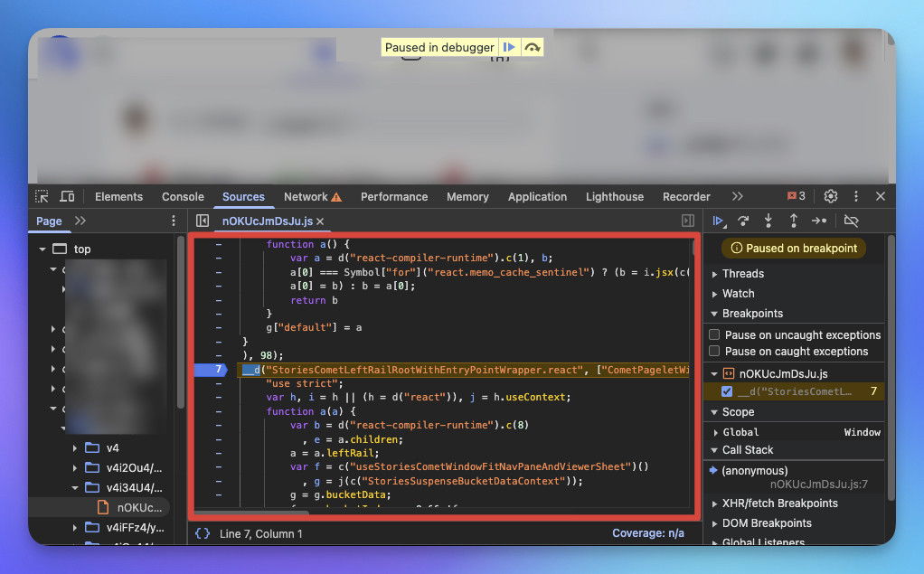
Task: Enable Pause on uncaught exceptions
Action: (714, 334)
